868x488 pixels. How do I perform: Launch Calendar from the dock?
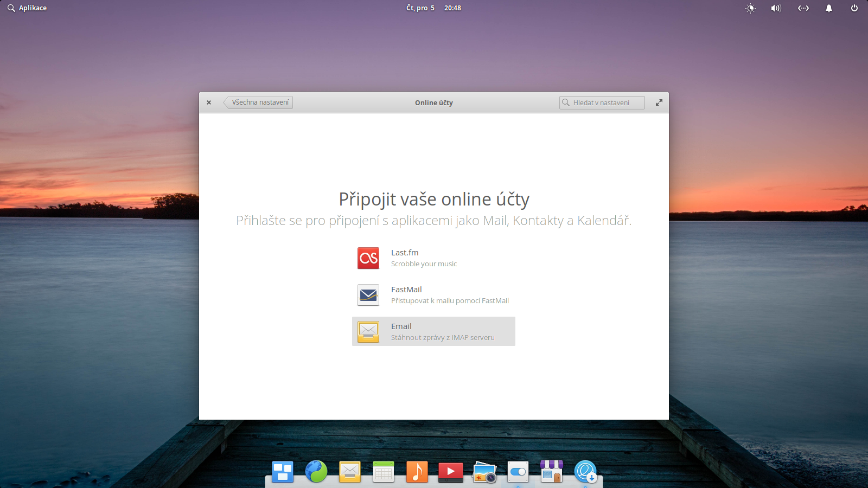(x=384, y=472)
